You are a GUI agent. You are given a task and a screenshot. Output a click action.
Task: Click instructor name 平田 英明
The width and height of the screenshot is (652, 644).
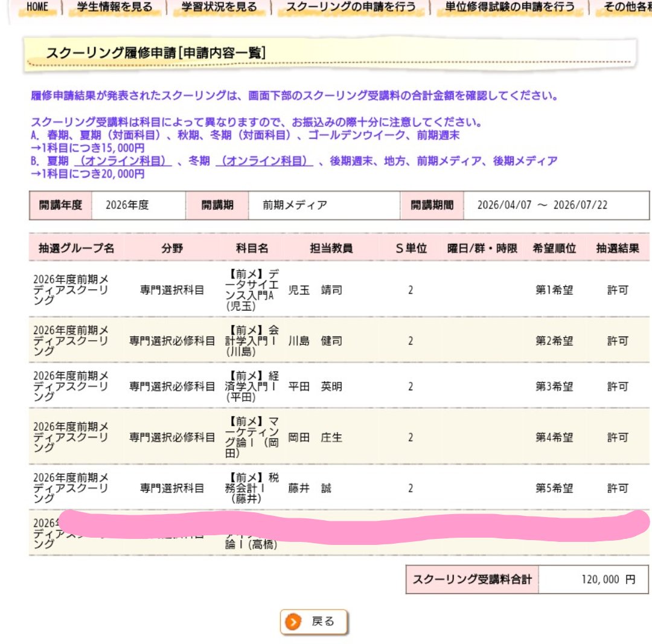pos(315,387)
